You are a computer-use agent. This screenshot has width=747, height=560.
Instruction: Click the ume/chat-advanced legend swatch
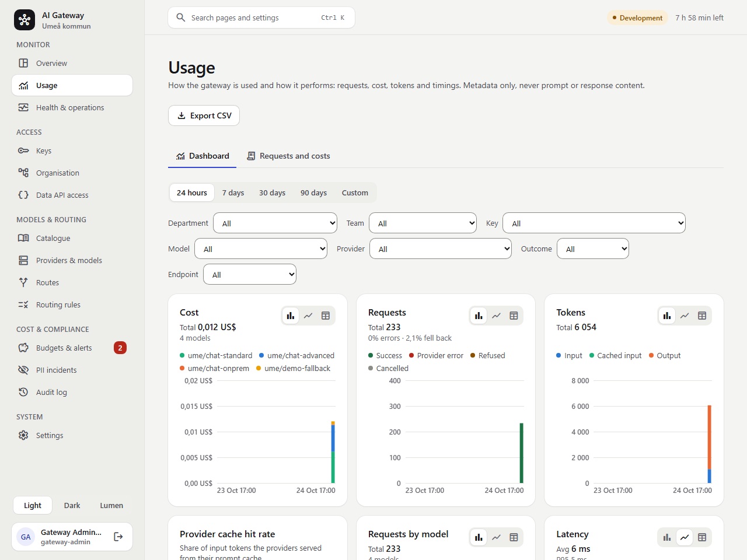[x=261, y=355]
